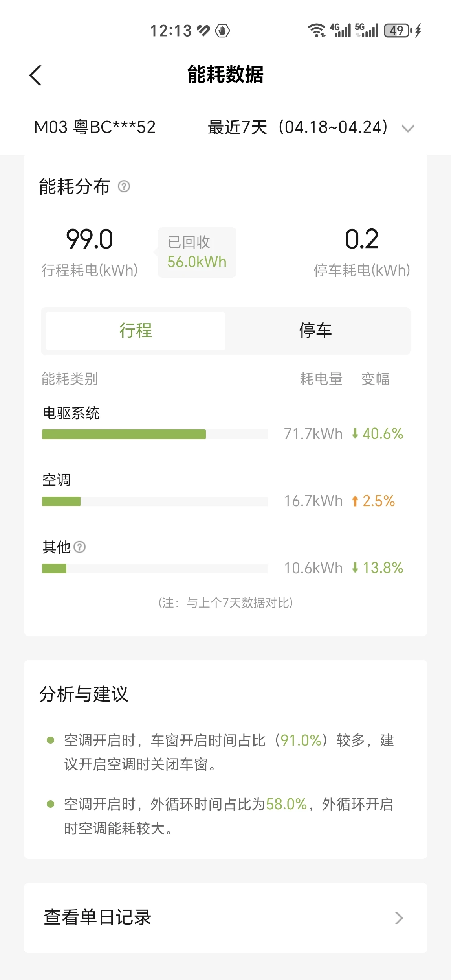Tap 99.0 行程耗电 value
Viewport: 451px width, 980px height.
[x=90, y=239]
